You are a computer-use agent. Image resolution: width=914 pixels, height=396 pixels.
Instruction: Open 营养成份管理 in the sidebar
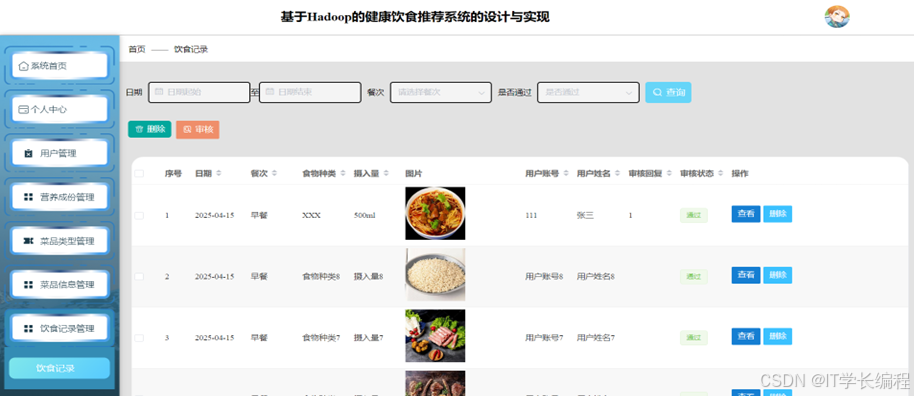59,197
